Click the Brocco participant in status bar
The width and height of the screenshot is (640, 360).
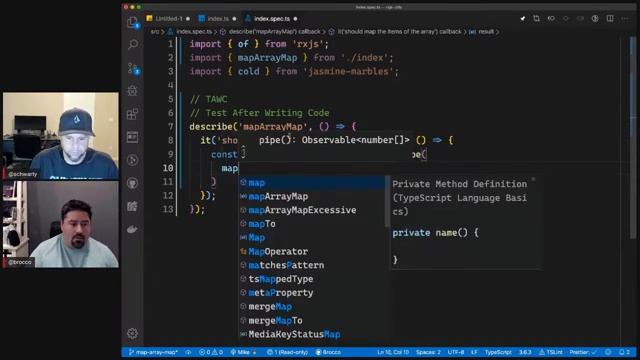pos(329,352)
